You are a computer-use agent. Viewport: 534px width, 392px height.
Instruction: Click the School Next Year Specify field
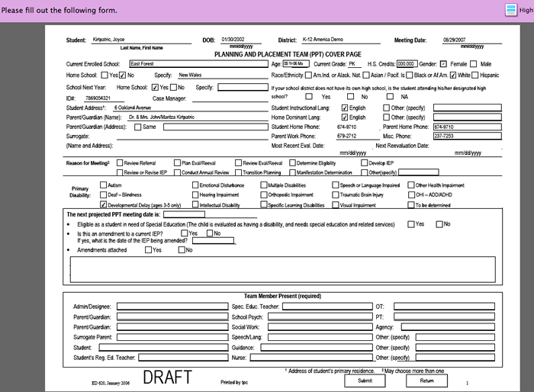[x=243, y=87]
